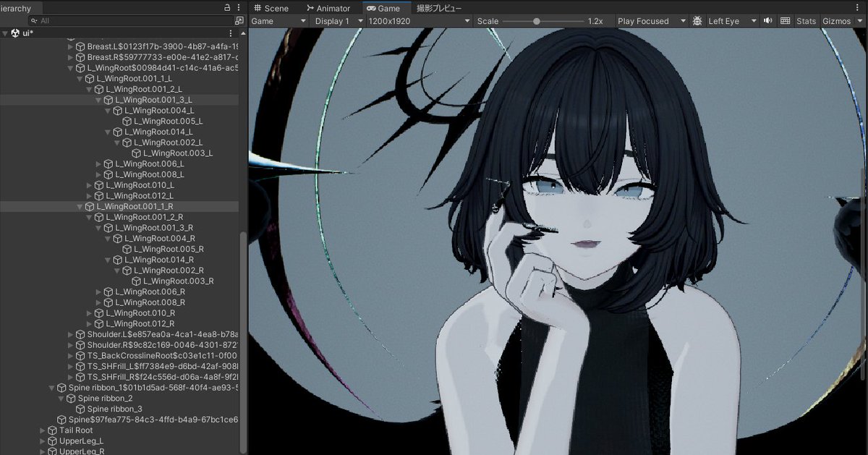Expand Breast.L object in Hierarchy
868x455 pixels.
[70, 46]
